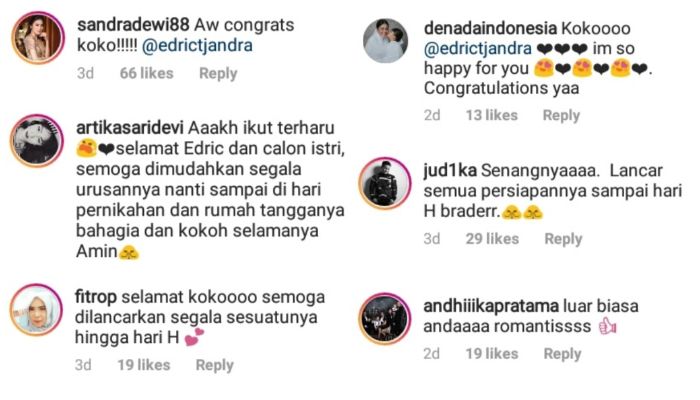Reply to sandradewi88's comment
Viewport: 700px width, 400px height.
(x=218, y=74)
